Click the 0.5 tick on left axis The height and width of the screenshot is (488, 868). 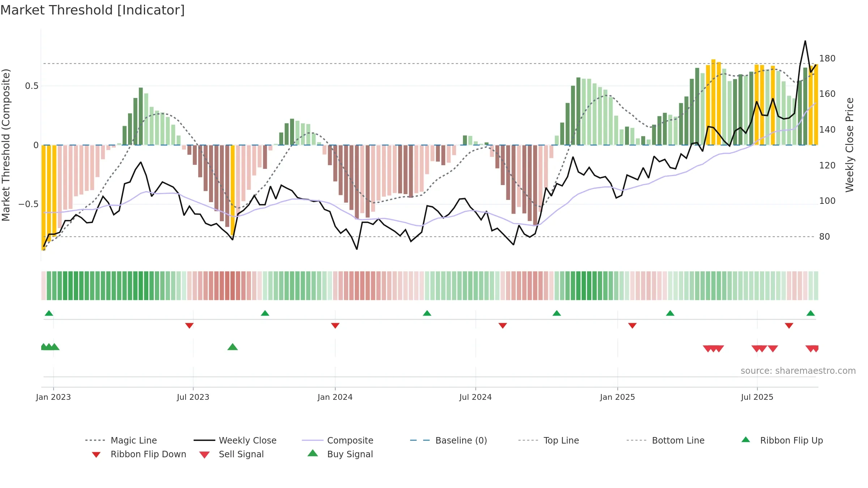[x=32, y=86]
